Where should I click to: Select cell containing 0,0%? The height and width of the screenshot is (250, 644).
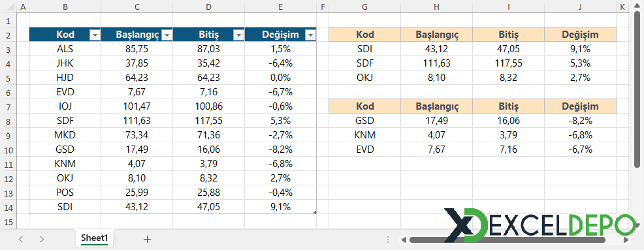(x=280, y=78)
